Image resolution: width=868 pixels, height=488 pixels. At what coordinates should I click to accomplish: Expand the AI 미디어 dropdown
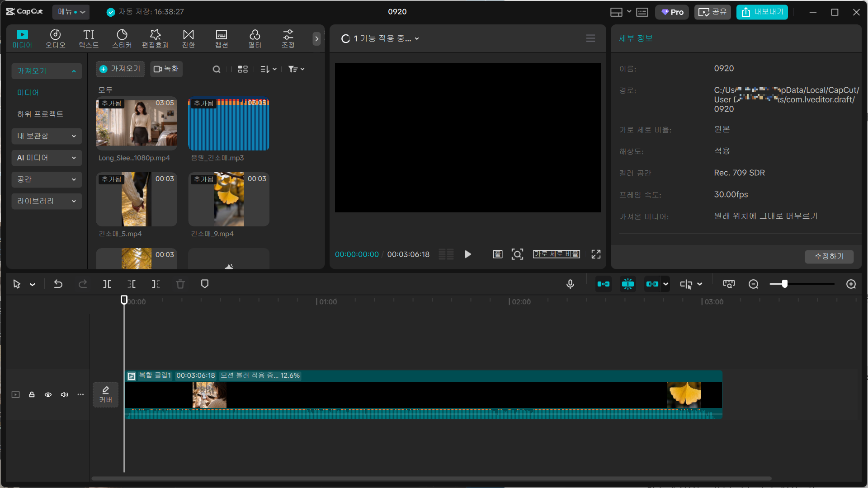pos(47,158)
